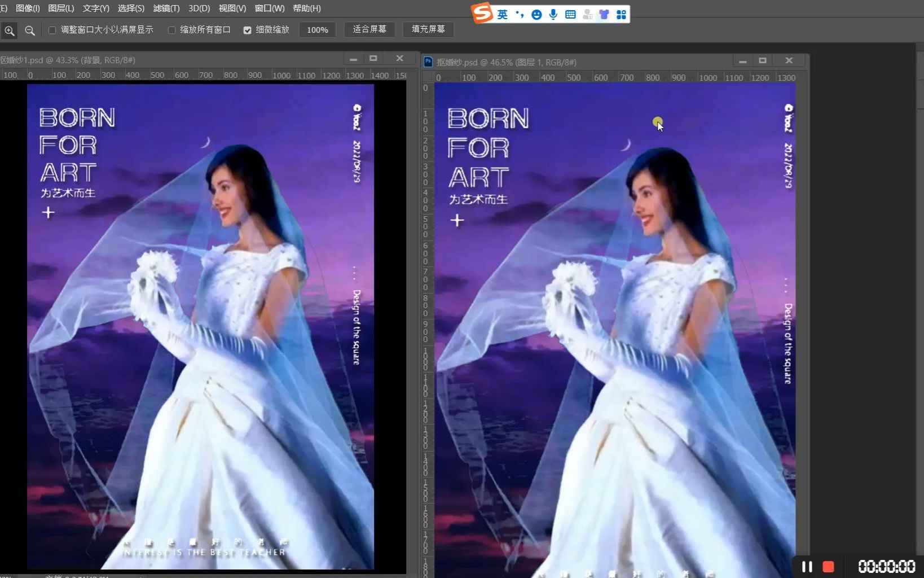Toggle Sogou punctuation mode icon
The width and height of the screenshot is (924, 578).
click(520, 14)
